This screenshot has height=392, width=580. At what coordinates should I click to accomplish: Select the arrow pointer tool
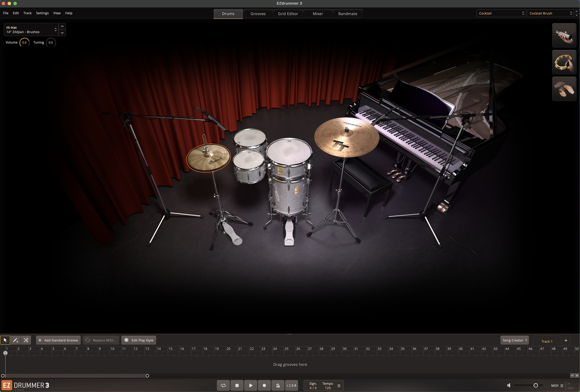click(x=5, y=340)
